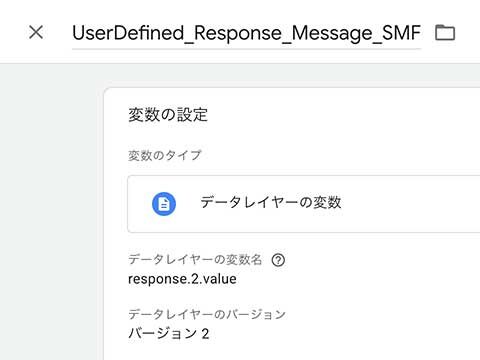This screenshot has width=480, height=360.
Task: Open the folder icon beside the variable name
Action: [445, 33]
